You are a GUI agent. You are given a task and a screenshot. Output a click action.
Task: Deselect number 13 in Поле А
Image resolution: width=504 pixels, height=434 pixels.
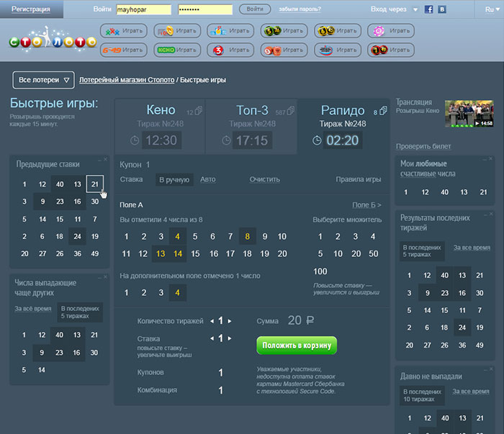click(x=160, y=253)
